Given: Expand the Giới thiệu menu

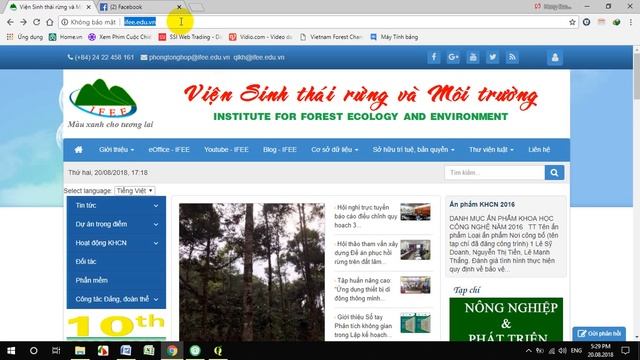Looking at the screenshot, I should click(x=116, y=150).
